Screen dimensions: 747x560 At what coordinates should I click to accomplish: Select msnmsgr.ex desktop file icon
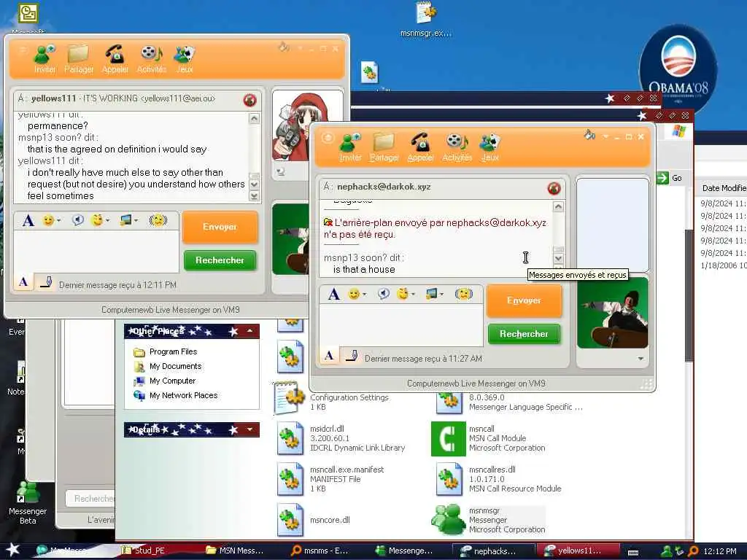(425, 20)
